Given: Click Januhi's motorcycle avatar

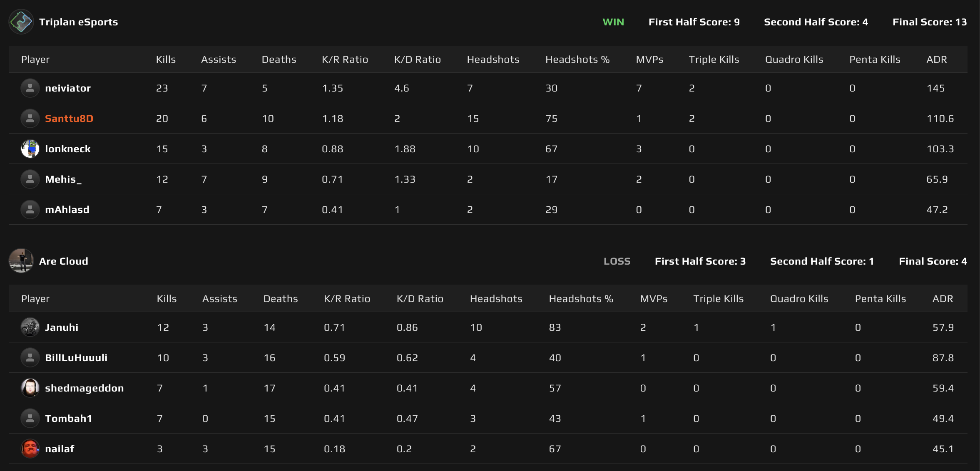Looking at the screenshot, I should [x=30, y=327].
